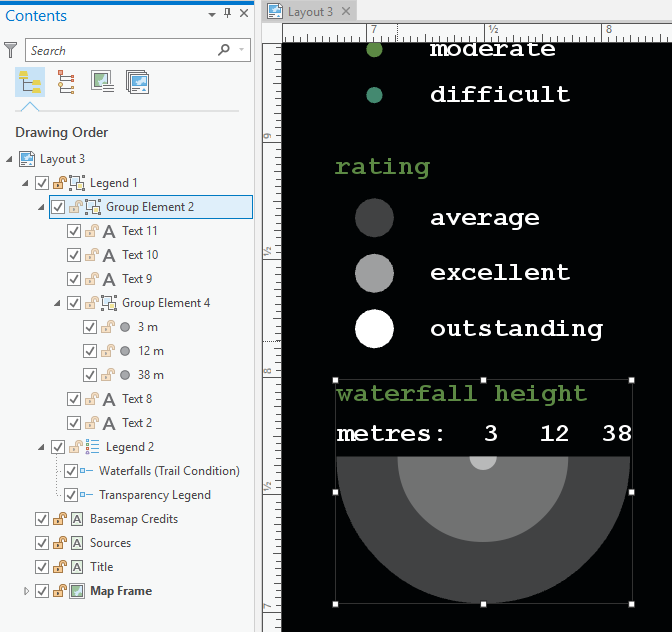
Task: Toggle lock icon on Legend 2
Action: tap(76, 447)
